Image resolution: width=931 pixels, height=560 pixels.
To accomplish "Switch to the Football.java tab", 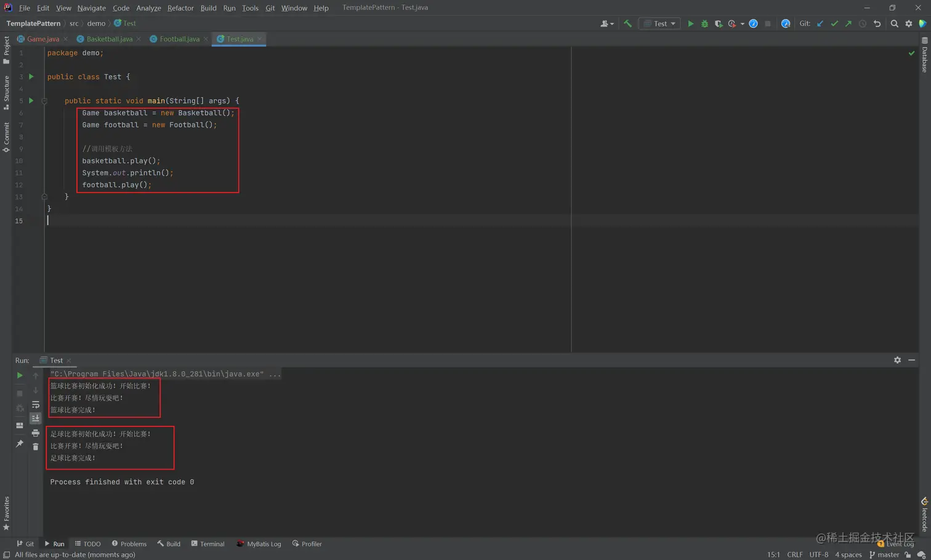I will (179, 39).
